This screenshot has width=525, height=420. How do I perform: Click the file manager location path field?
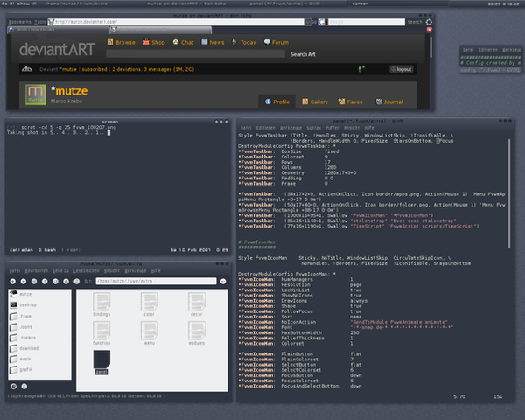pyautogui.click(x=156, y=281)
